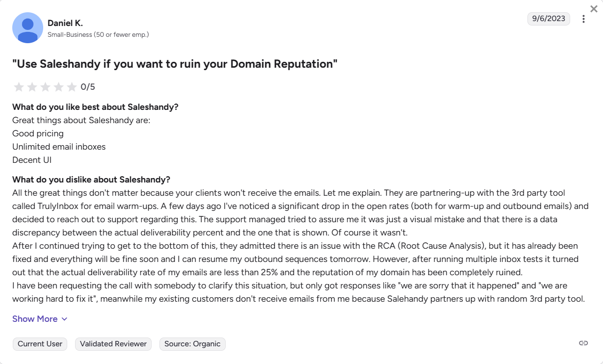The width and height of the screenshot is (603, 364).
Task: Open reviewer name Daniel K.
Action: [65, 23]
